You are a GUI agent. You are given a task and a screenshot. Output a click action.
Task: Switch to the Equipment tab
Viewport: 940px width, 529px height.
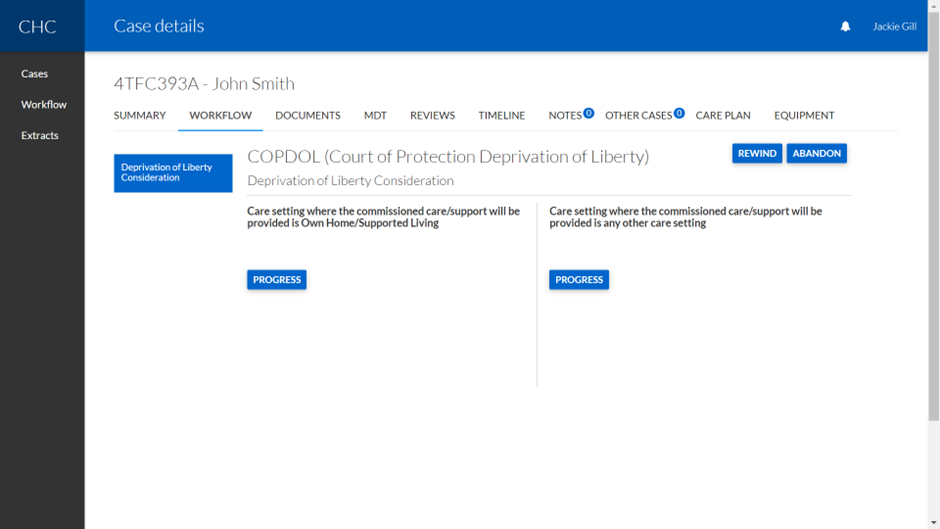(804, 116)
